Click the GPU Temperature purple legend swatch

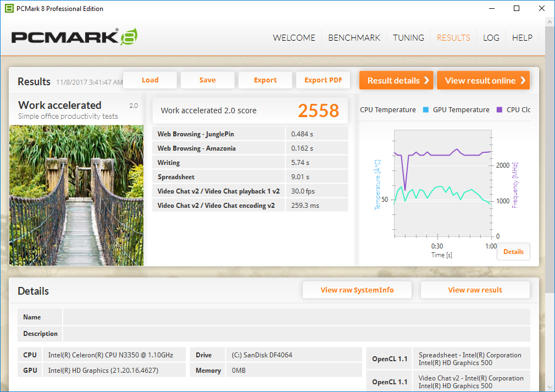coord(500,110)
